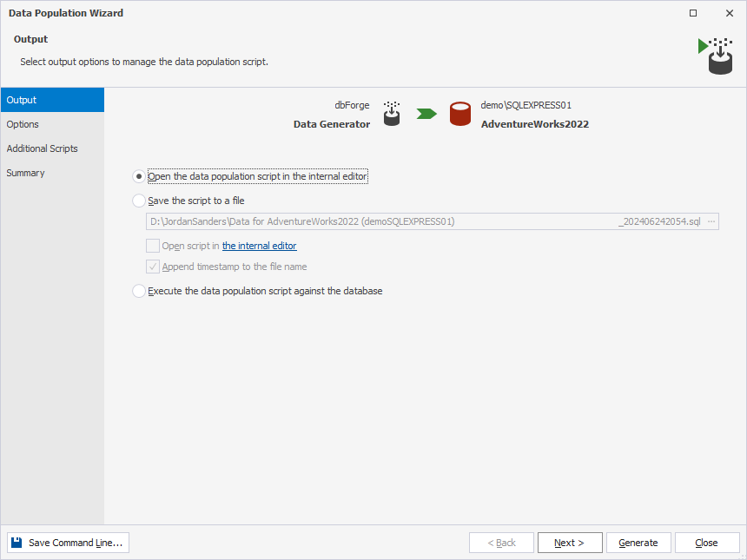
Task: Click the floppy disk save icon
Action: [17, 543]
